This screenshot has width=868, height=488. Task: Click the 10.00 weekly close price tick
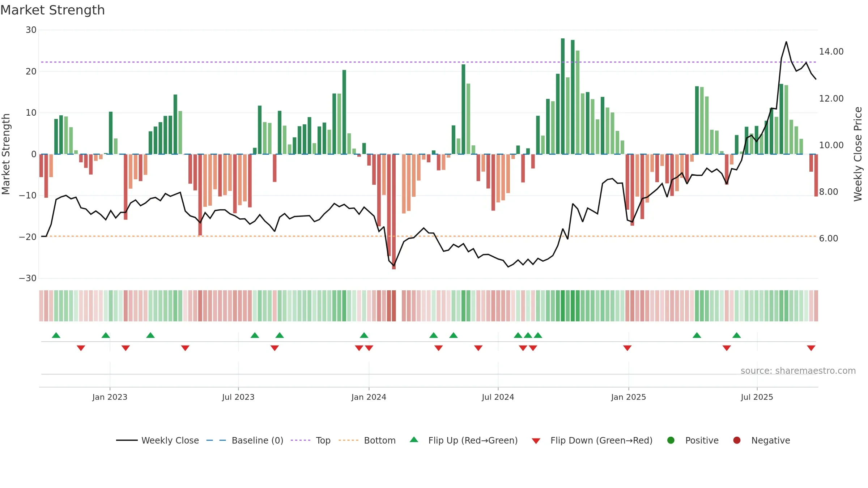[831, 145]
